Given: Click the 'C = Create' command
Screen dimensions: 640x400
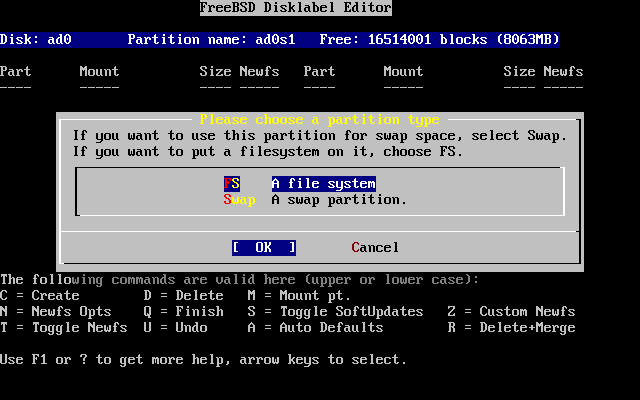Looking at the screenshot, I should pyautogui.click(x=40, y=295).
